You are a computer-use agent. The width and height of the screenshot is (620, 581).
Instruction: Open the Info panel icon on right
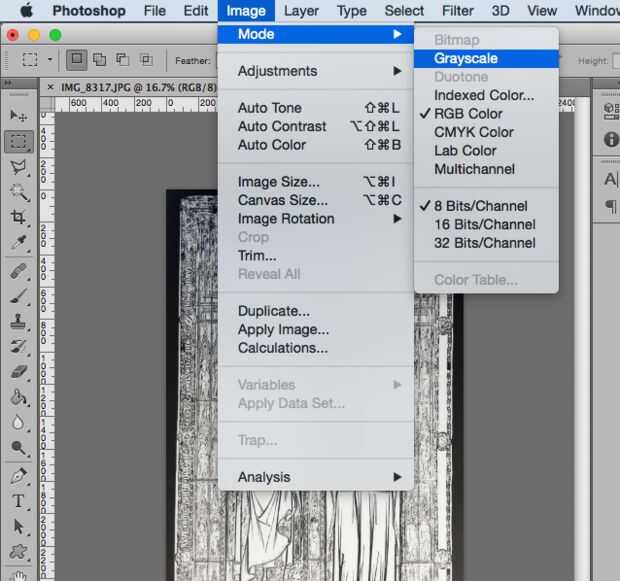pyautogui.click(x=611, y=139)
